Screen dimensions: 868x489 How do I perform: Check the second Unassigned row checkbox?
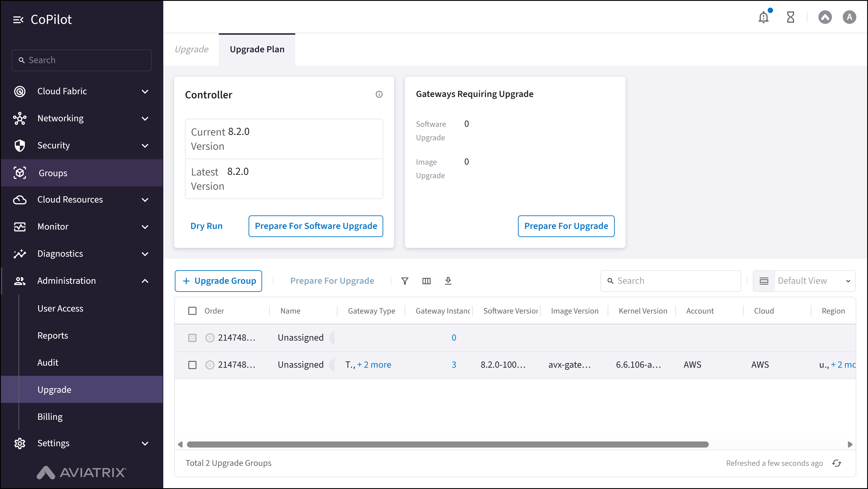(x=192, y=365)
